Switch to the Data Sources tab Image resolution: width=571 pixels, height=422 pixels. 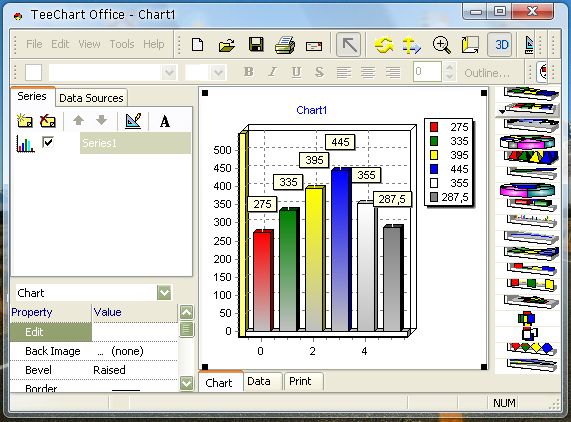(x=91, y=98)
